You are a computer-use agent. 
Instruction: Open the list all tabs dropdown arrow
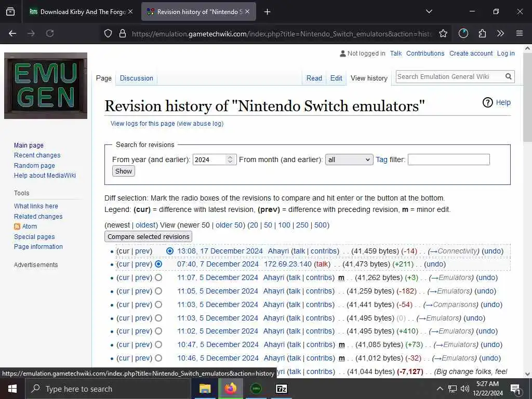click(429, 11)
